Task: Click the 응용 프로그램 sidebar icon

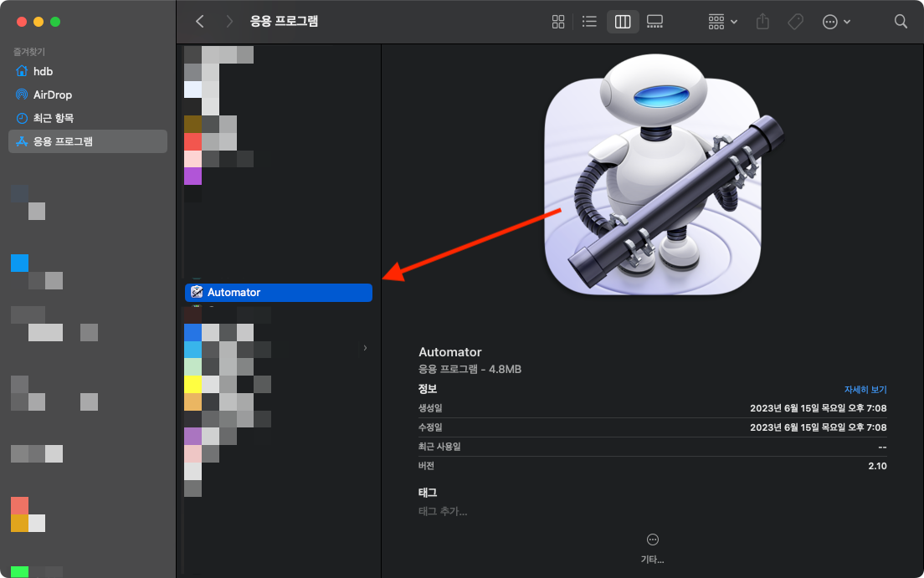Action: (x=22, y=141)
